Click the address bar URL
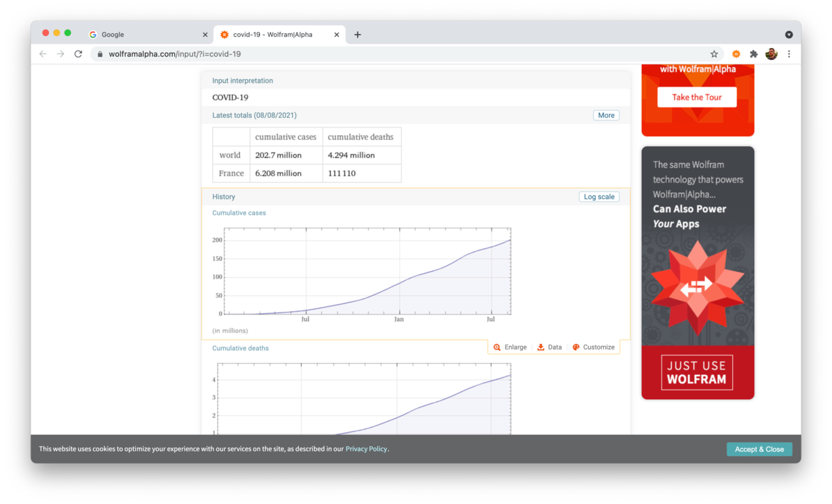Screen dimensions: 832x504 tap(175, 54)
